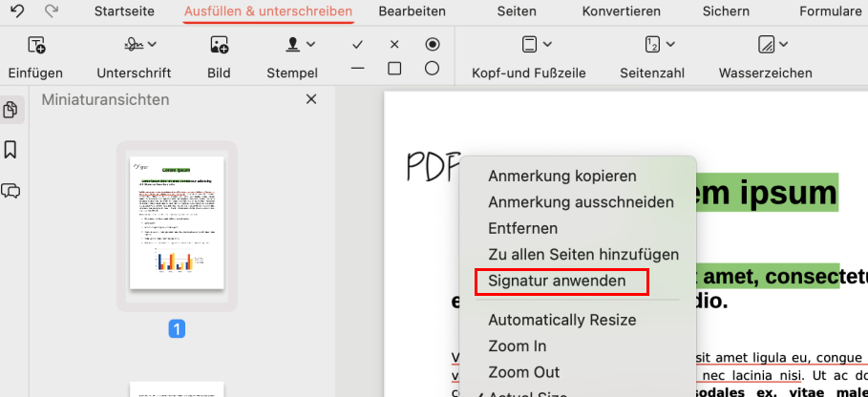Viewport: 868px width, 397px height.
Task: Expand the Stempel dropdown arrow
Action: (311, 44)
